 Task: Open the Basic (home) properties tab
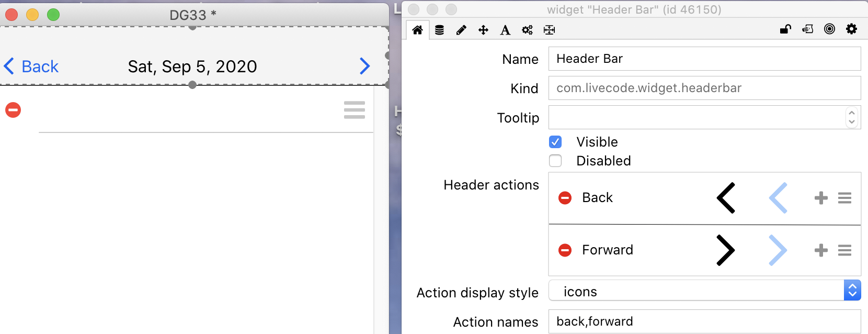click(417, 30)
